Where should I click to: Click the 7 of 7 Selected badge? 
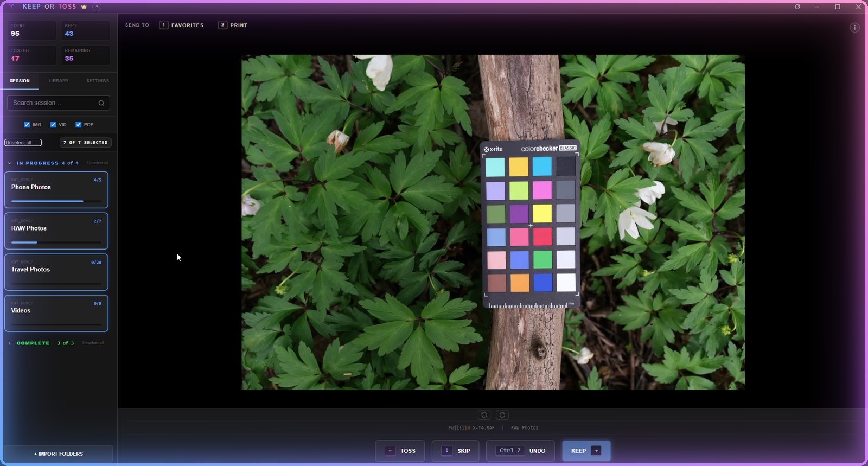coord(86,143)
